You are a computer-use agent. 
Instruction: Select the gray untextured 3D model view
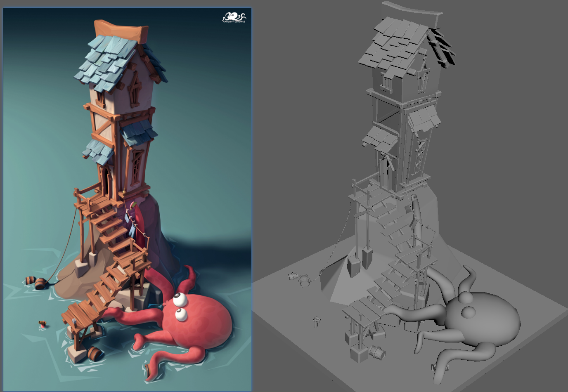tap(410, 196)
